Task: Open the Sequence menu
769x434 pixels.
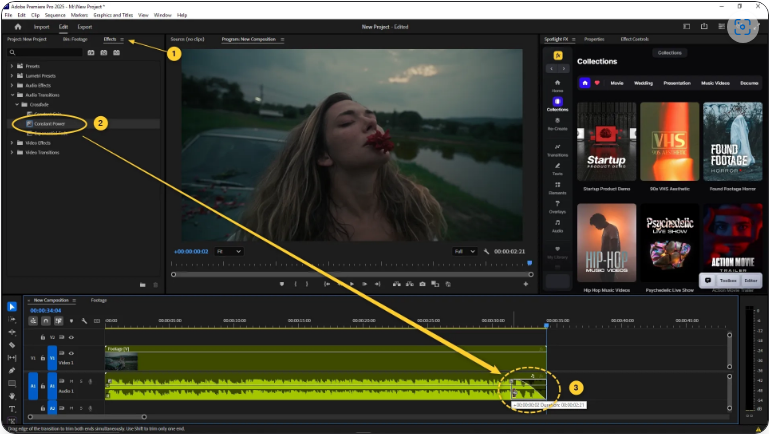Action: [x=55, y=15]
